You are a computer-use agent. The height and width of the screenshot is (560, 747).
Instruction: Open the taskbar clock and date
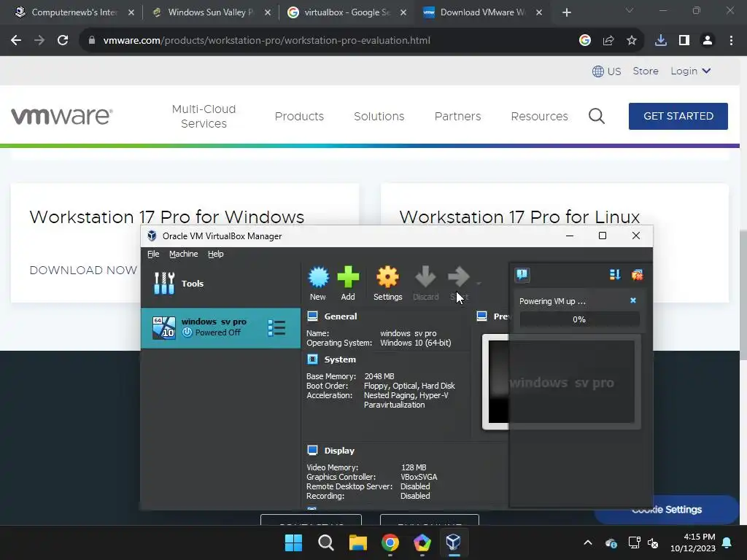point(693,542)
